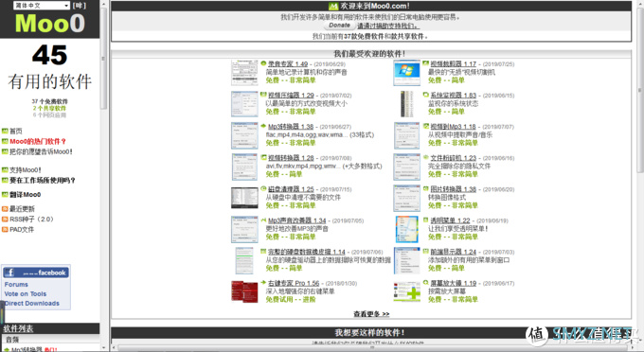The image size is (644, 352).
Task: Click the 视频压缩器 screenshot thumbnail
Action: pyautogui.click(x=244, y=104)
